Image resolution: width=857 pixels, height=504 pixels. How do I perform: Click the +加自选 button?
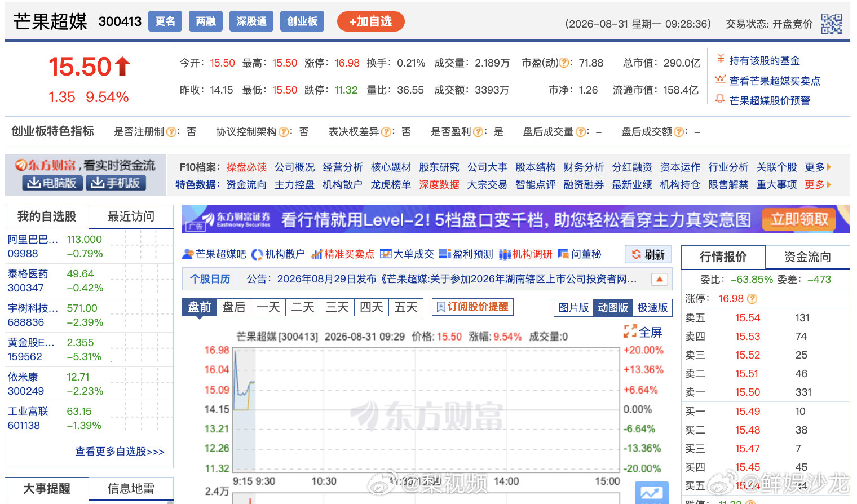[370, 21]
